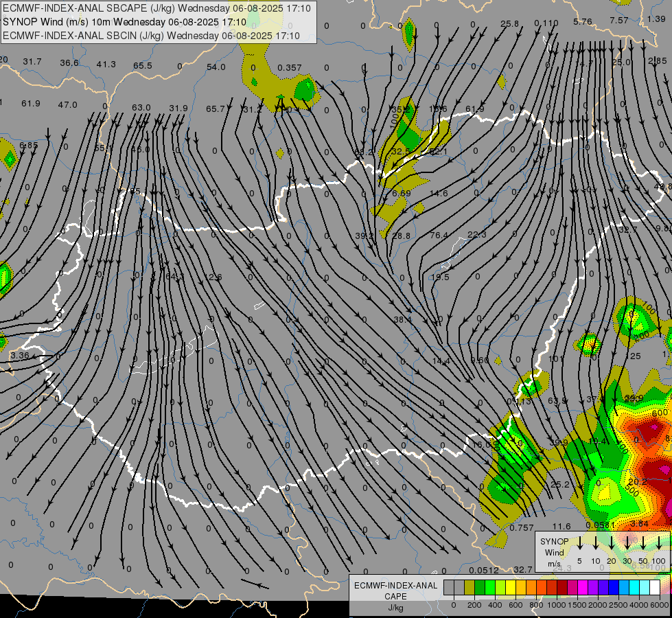Click the 41.3 value on the map

point(106,65)
